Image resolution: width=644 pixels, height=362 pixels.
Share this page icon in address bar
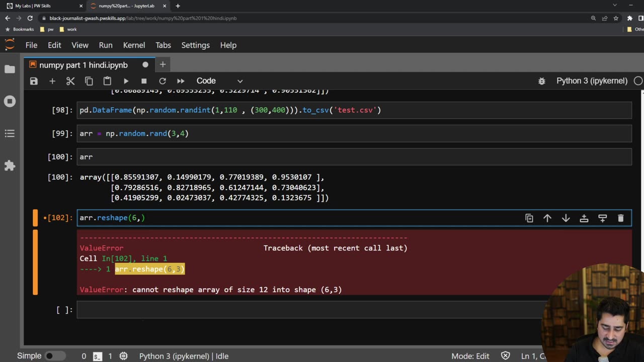click(605, 18)
